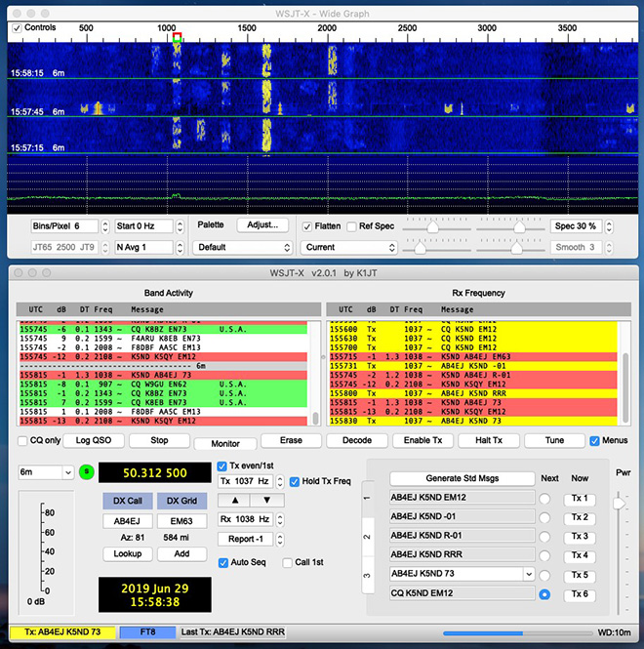The height and width of the screenshot is (649, 644).
Task: Switch to tab 3 in the message panel
Action: 367,575
